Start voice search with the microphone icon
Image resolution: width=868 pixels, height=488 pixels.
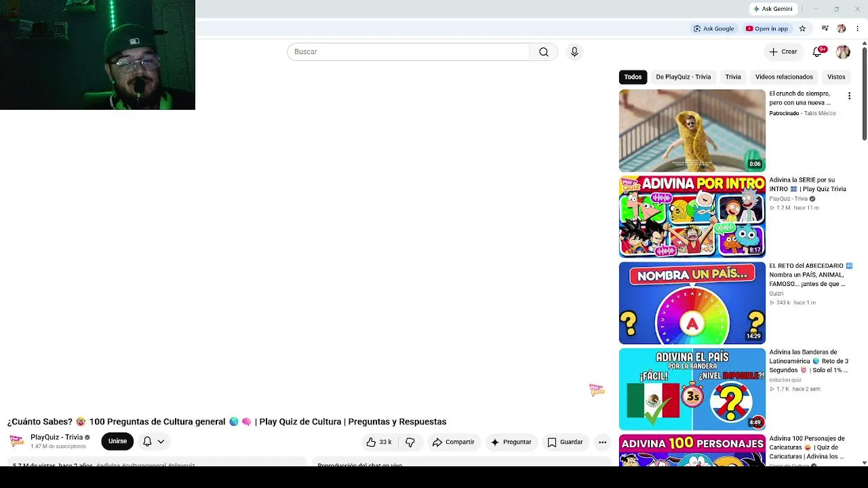(x=574, y=52)
